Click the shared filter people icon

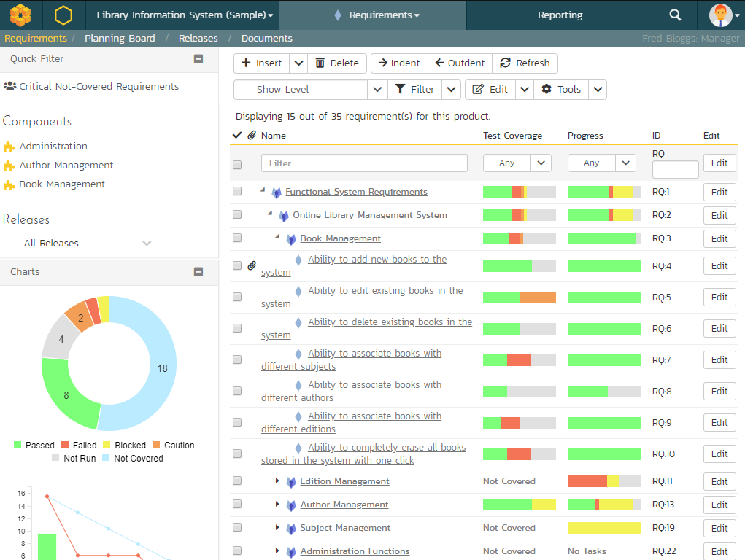10,87
